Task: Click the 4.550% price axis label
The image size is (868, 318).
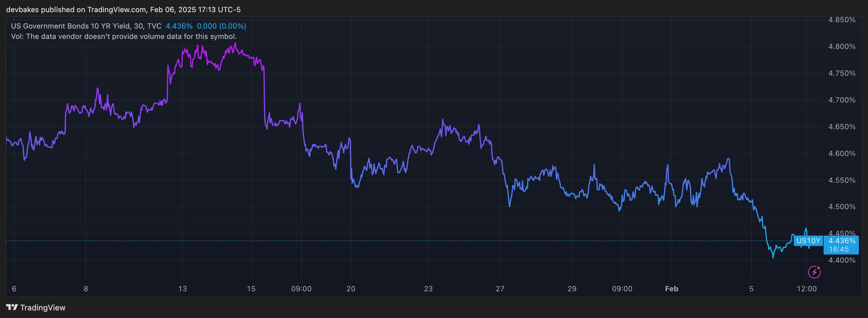Action: 842,180
